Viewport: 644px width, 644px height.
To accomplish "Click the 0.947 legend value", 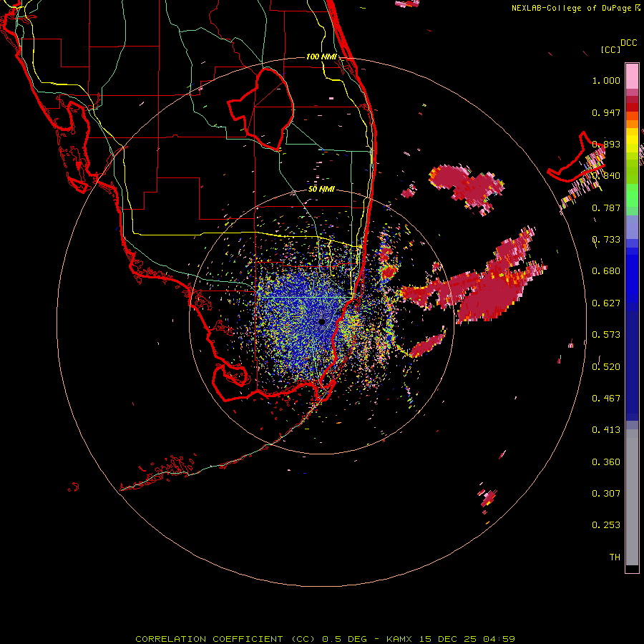I will pyautogui.click(x=606, y=112).
